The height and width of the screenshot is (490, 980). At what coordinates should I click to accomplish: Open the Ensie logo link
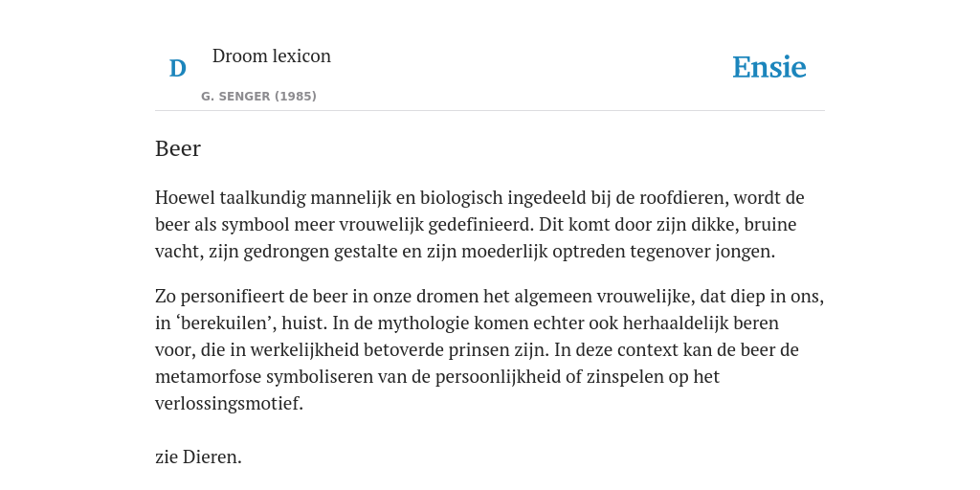768,67
